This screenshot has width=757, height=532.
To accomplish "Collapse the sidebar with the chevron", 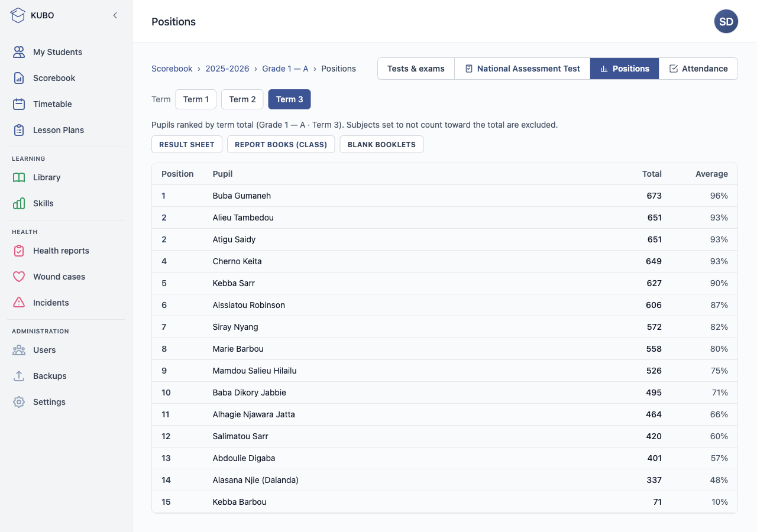I will click(x=115, y=15).
